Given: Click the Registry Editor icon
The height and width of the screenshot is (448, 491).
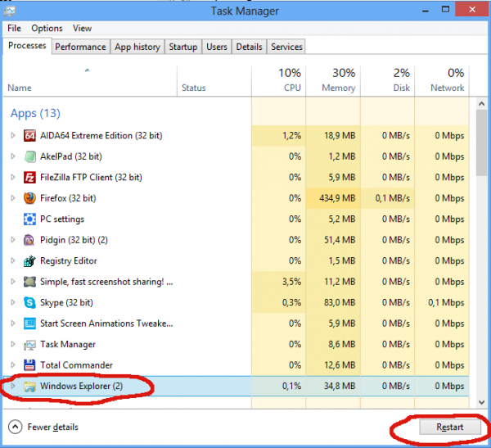Looking at the screenshot, I should tap(29, 261).
